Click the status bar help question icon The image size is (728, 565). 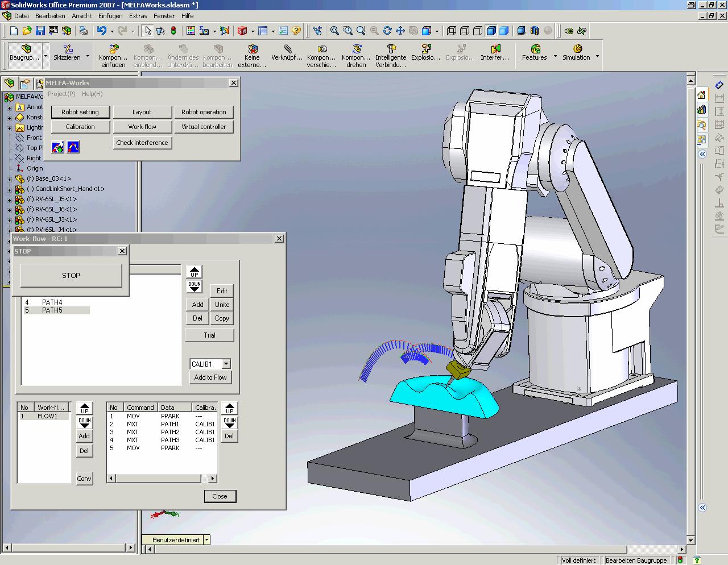coord(697,560)
